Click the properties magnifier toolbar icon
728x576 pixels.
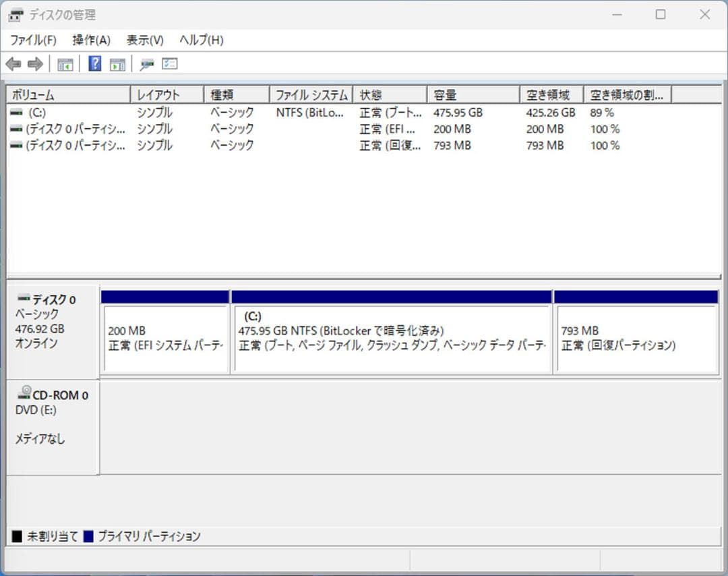coord(146,63)
